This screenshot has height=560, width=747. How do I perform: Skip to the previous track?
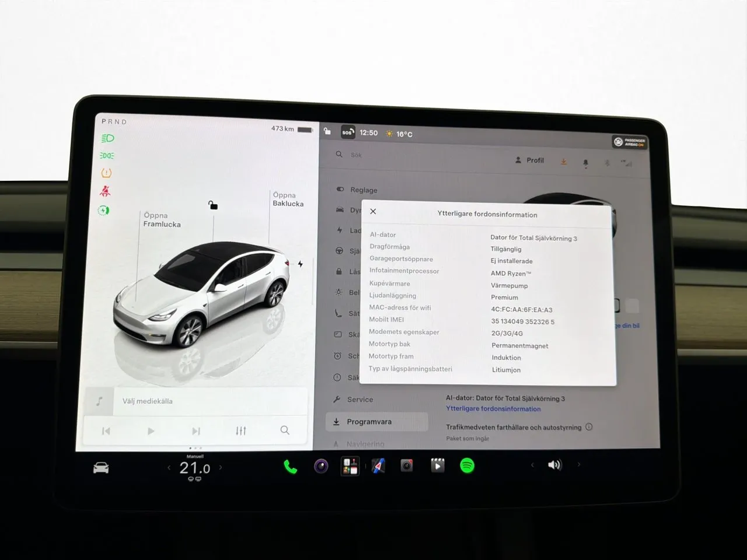click(x=106, y=431)
